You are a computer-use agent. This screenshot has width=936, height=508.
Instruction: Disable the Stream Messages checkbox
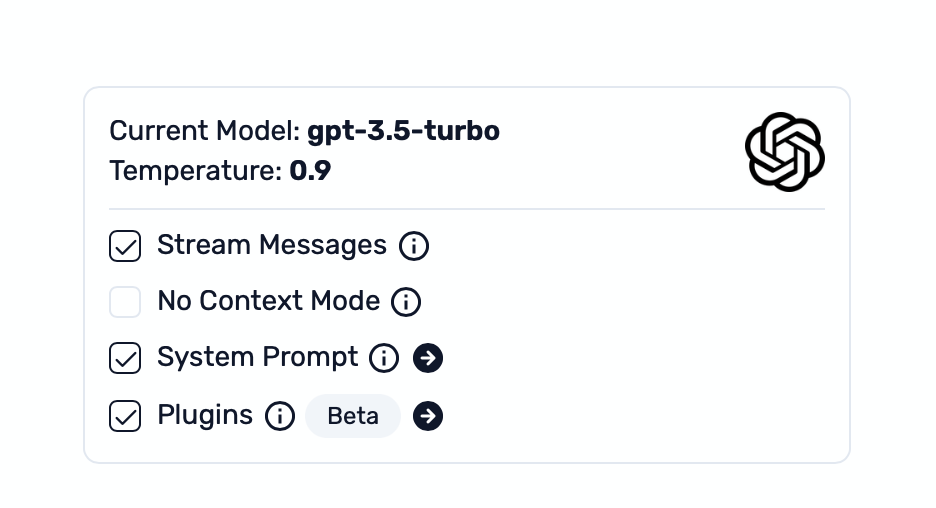(125, 246)
